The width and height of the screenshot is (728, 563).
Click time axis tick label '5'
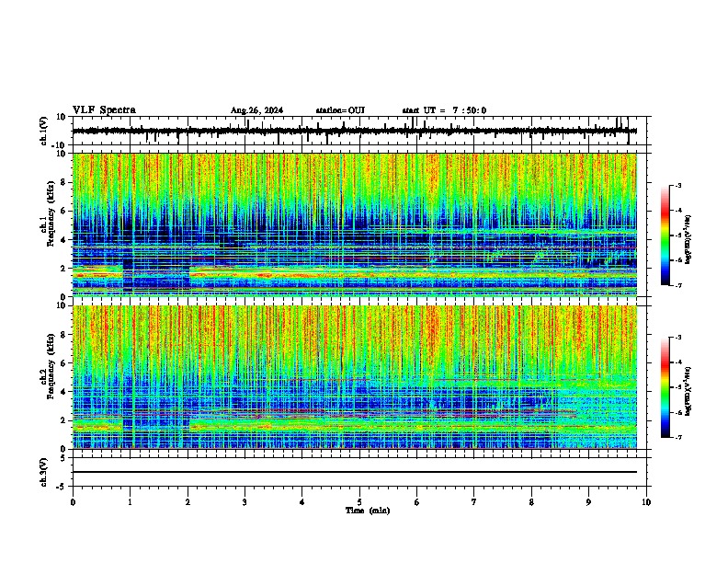[x=359, y=502]
